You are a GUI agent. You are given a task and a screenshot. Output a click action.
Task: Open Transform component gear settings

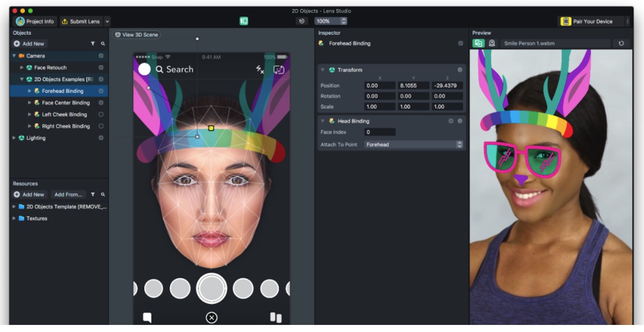tap(459, 70)
